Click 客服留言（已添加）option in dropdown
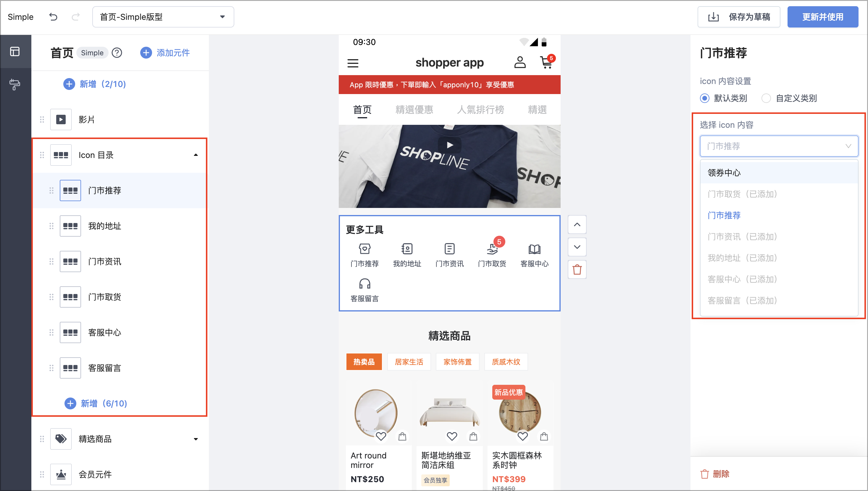Screen dimensions: 868x491 tap(779, 301)
